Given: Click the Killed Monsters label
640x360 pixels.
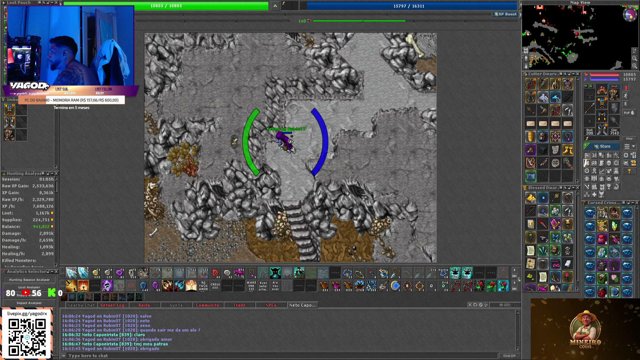Looking at the screenshot, I should pos(19,260).
